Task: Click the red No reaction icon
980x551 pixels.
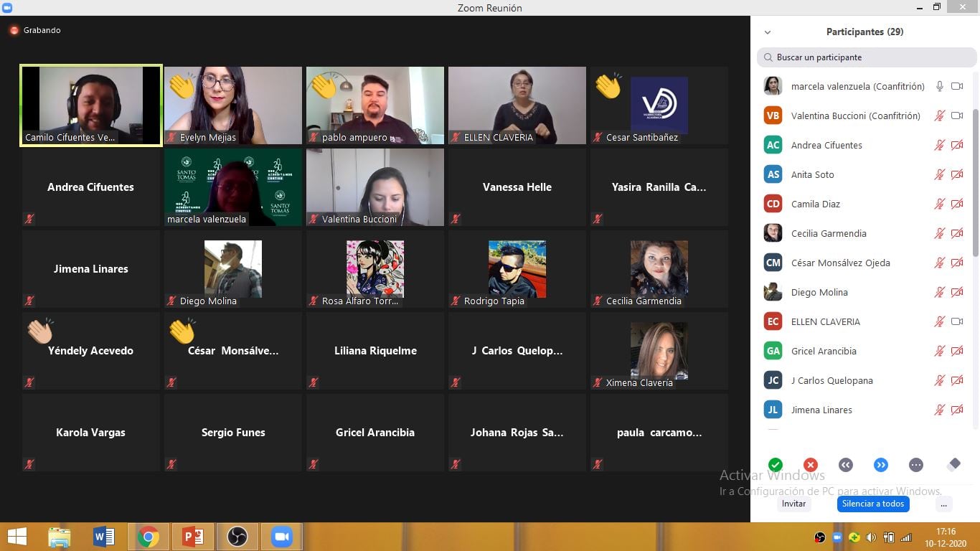Action: [x=810, y=465]
